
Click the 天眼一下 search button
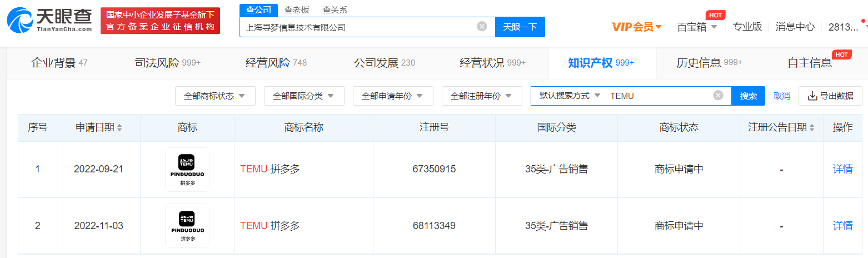click(x=520, y=27)
